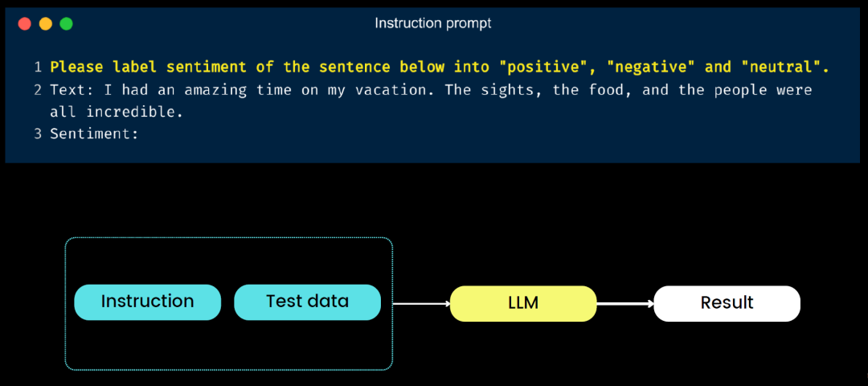Viewport: 868px width, 386px height.
Task: Click the arrow pointing into LLM
Action: click(x=421, y=304)
